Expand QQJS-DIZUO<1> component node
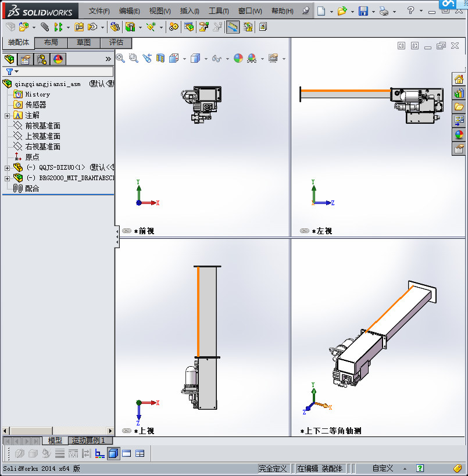Image resolution: width=468 pixels, height=476 pixels. [x=7, y=167]
